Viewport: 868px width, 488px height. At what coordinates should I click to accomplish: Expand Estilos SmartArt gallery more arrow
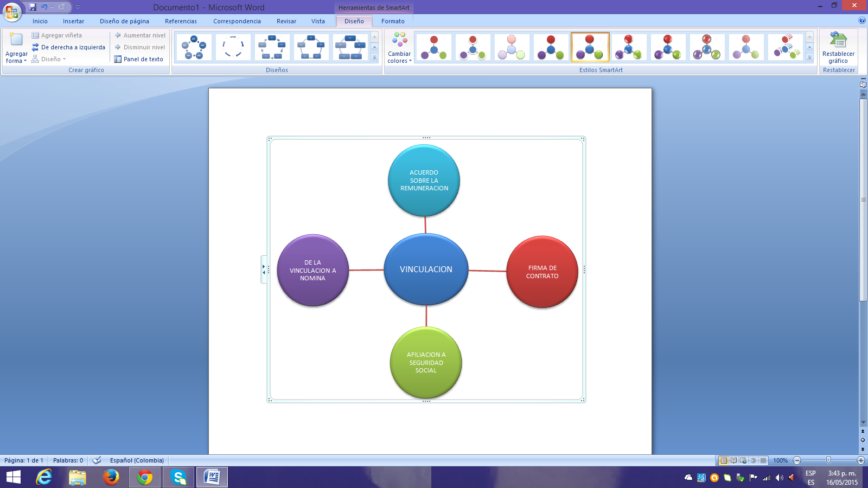click(x=809, y=58)
